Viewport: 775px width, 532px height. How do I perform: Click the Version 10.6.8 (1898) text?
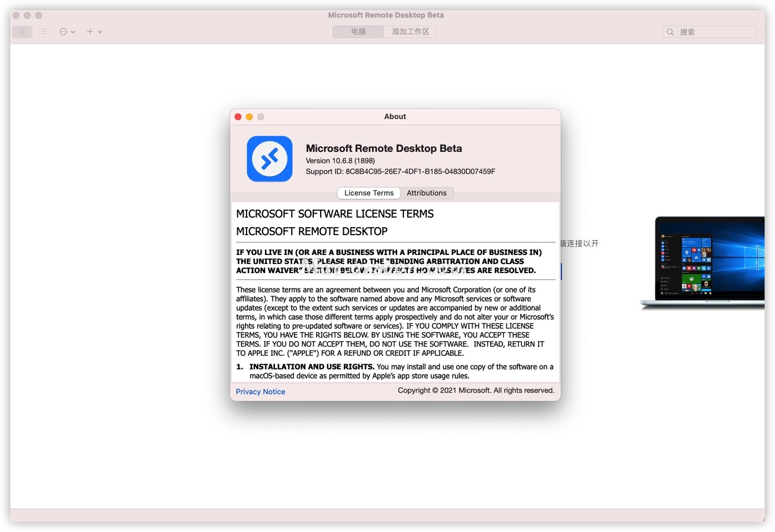click(x=340, y=161)
